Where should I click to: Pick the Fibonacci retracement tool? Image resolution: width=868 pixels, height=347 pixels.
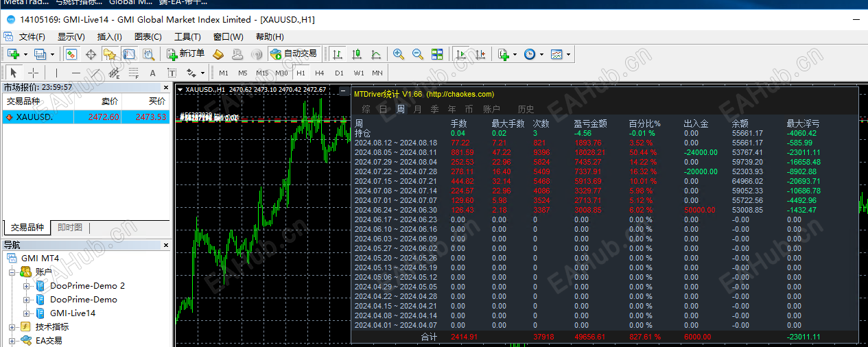pyautogui.click(x=134, y=73)
